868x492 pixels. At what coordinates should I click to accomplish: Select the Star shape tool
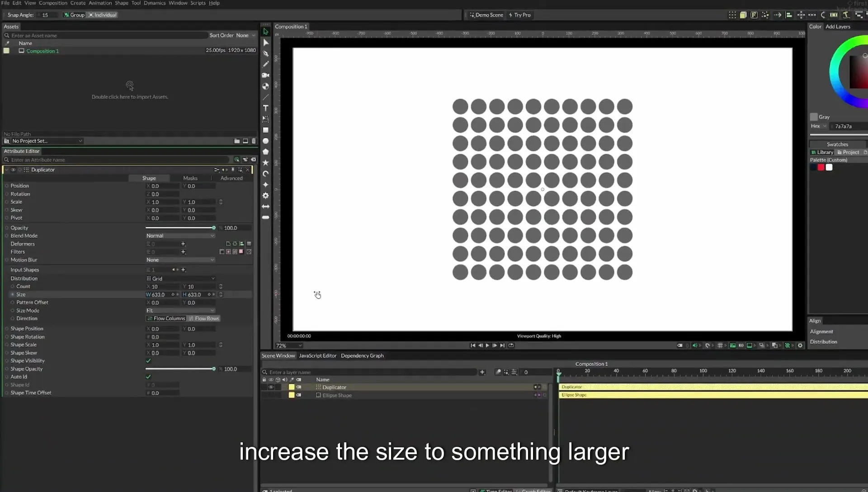(265, 163)
